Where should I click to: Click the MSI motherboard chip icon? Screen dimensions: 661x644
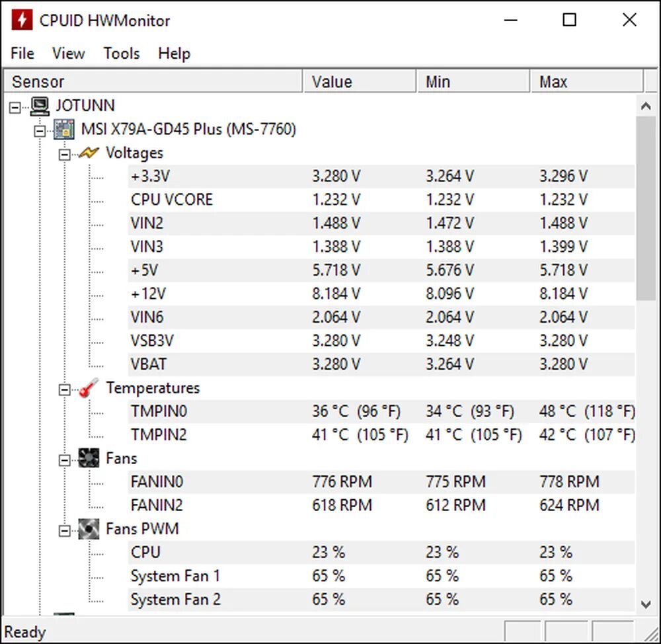64,130
